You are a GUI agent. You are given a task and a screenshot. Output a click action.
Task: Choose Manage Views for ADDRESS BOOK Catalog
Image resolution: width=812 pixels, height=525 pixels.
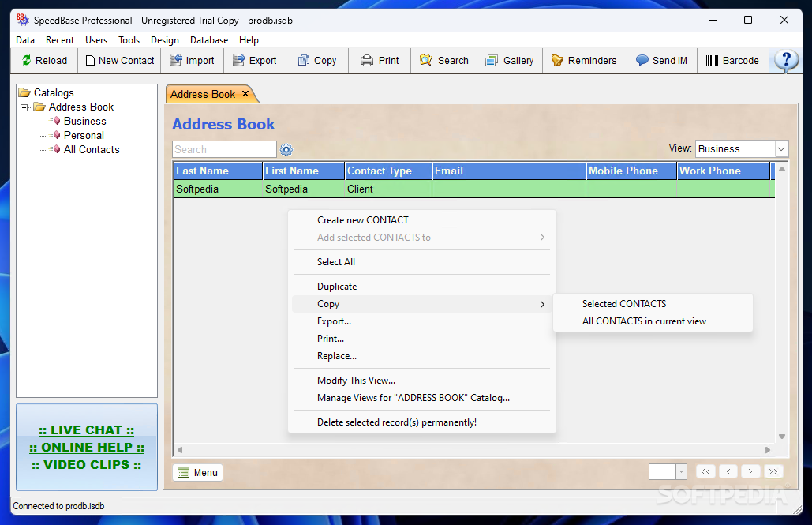pos(421,398)
